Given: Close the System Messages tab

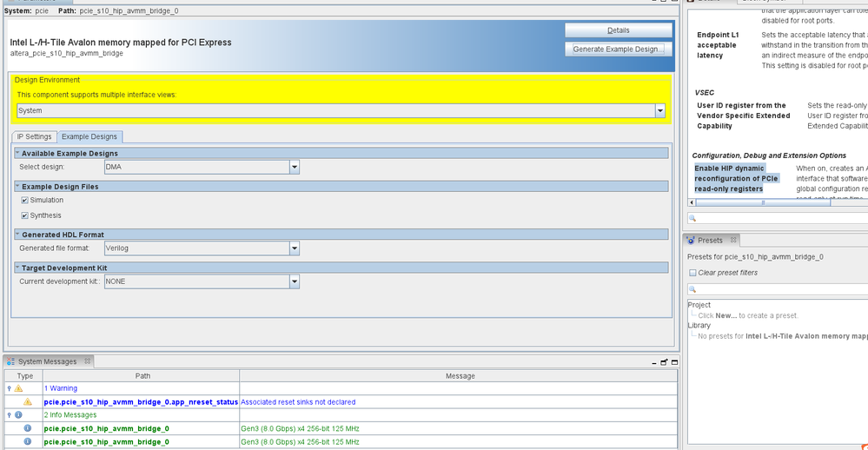Looking at the screenshot, I should coord(88,361).
